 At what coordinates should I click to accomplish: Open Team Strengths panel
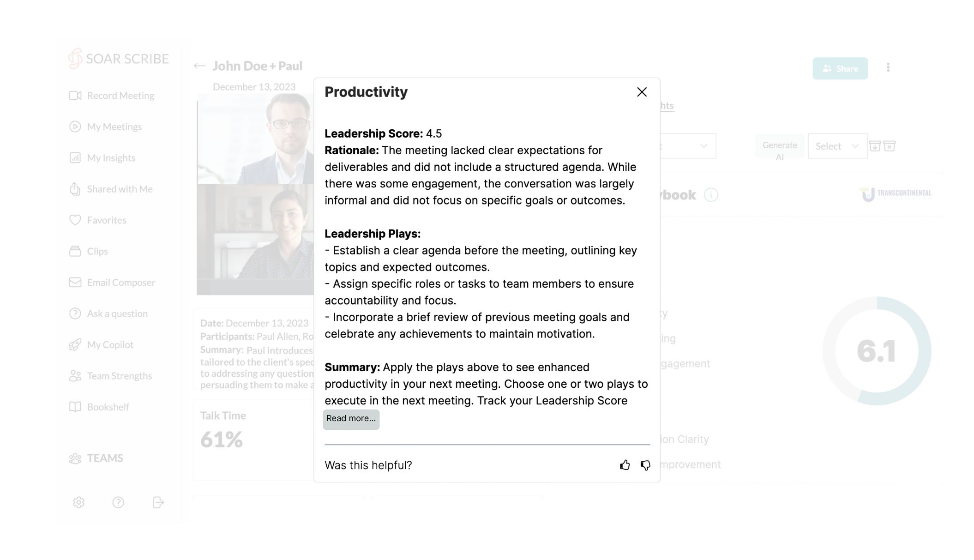point(119,375)
